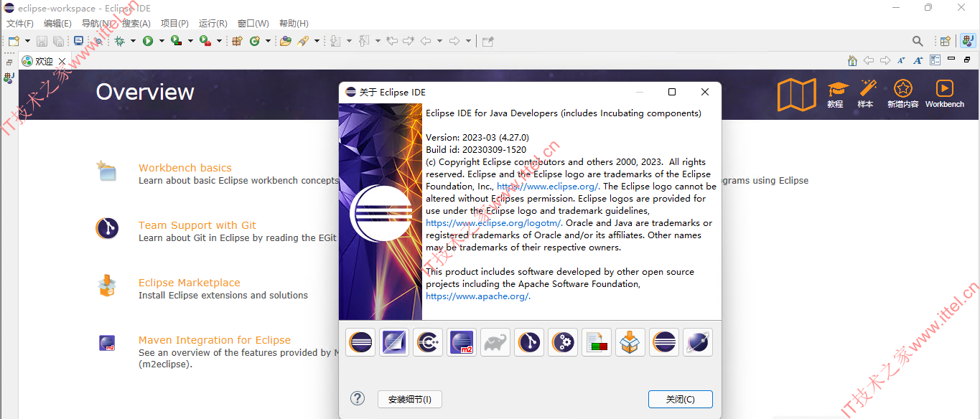
Task: Open the 项目(P) menu
Action: click(174, 24)
